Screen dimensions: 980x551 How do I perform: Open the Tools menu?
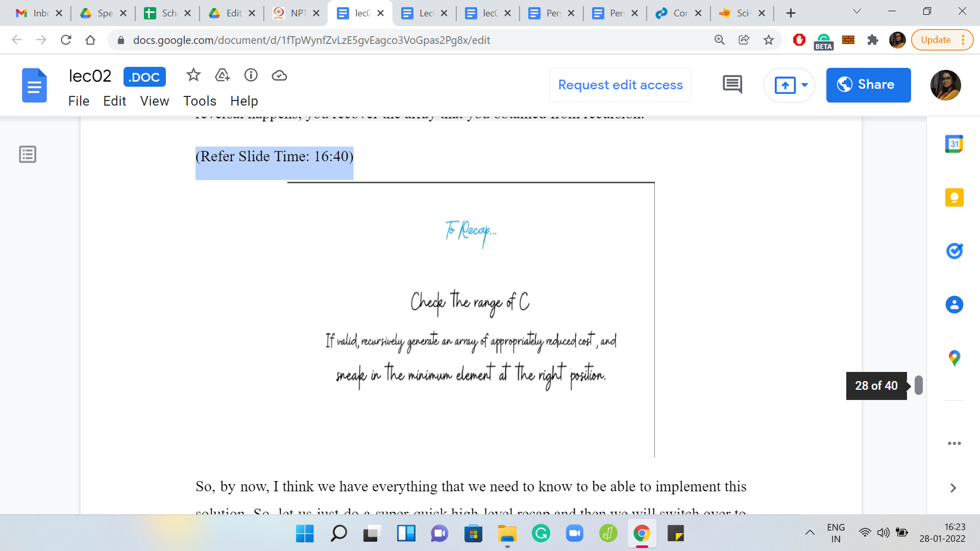coord(200,101)
